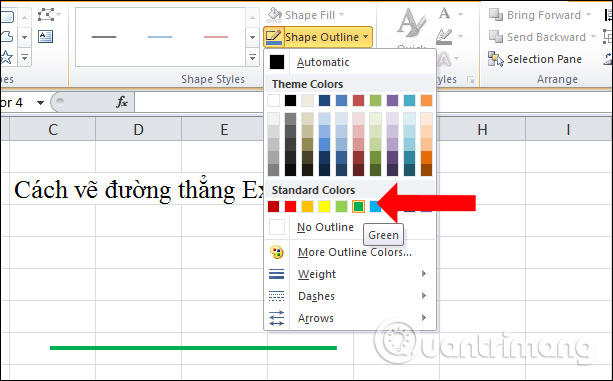Screen dimensions: 613x381
Task: Pick the purple theme color swatch
Action: click(x=392, y=100)
